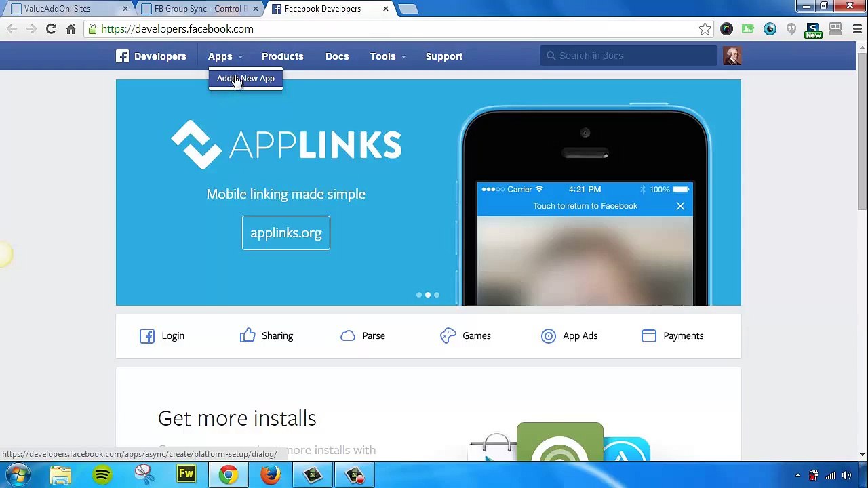This screenshot has height=488, width=868.
Task: Click the Search in docs field
Action: [x=629, y=56]
